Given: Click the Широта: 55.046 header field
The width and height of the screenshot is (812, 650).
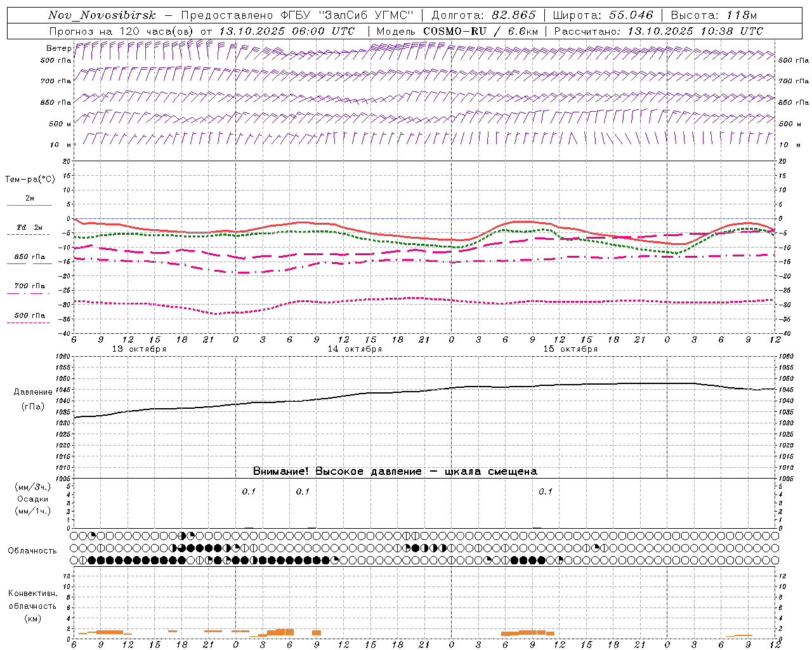Looking at the screenshot, I should (x=603, y=15).
